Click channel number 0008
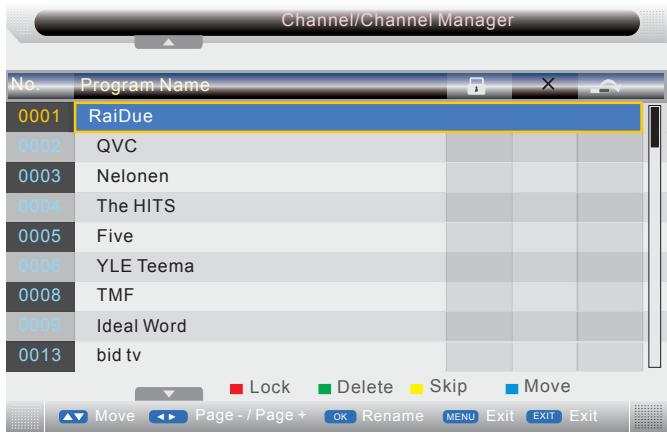The height and width of the screenshot is (435, 667). point(40,296)
